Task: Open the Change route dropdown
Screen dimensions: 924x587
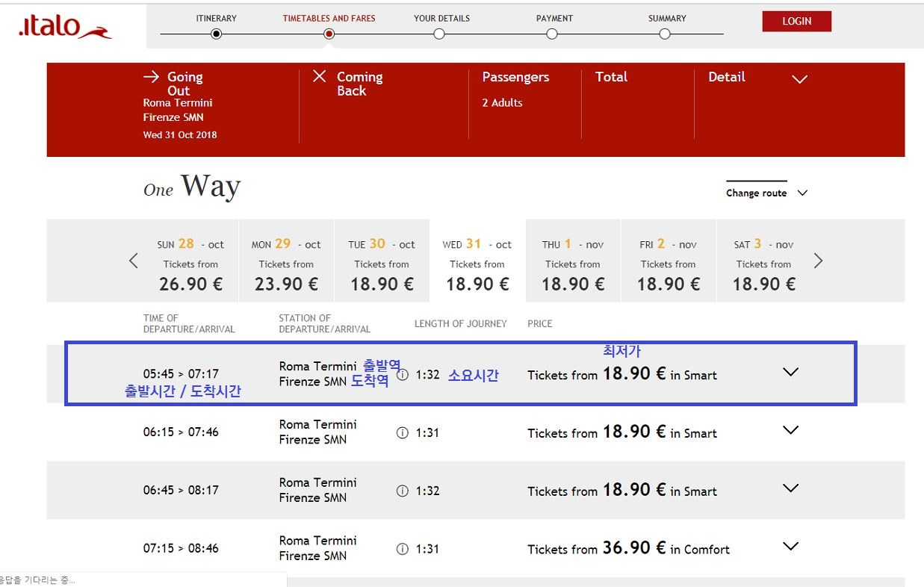Action: pyautogui.click(x=766, y=193)
